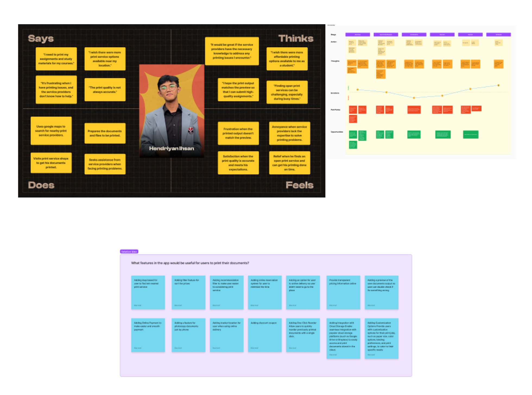Select 'Provide transparent pricing information online' sticky
The image size is (532, 395).
pyautogui.click(x=343, y=292)
